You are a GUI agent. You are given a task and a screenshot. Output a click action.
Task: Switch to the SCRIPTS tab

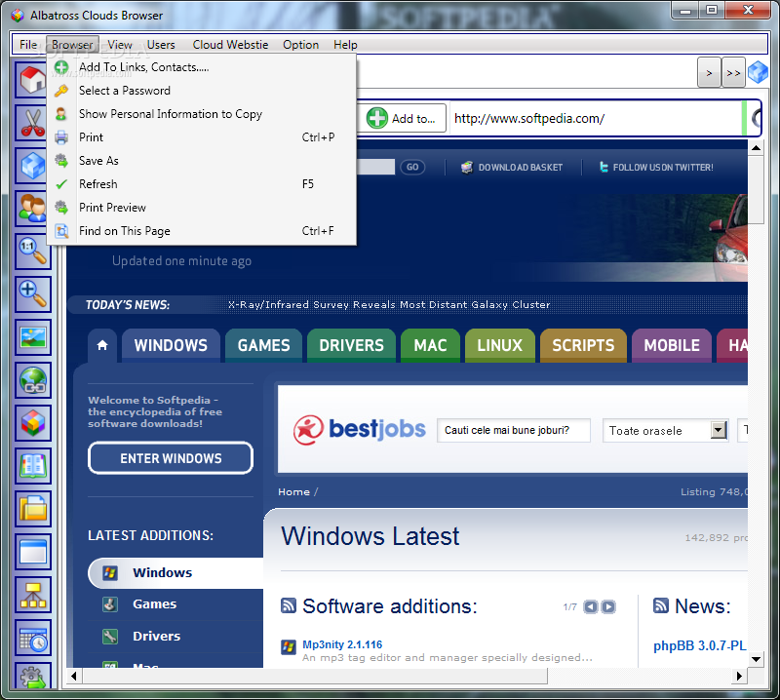point(583,345)
